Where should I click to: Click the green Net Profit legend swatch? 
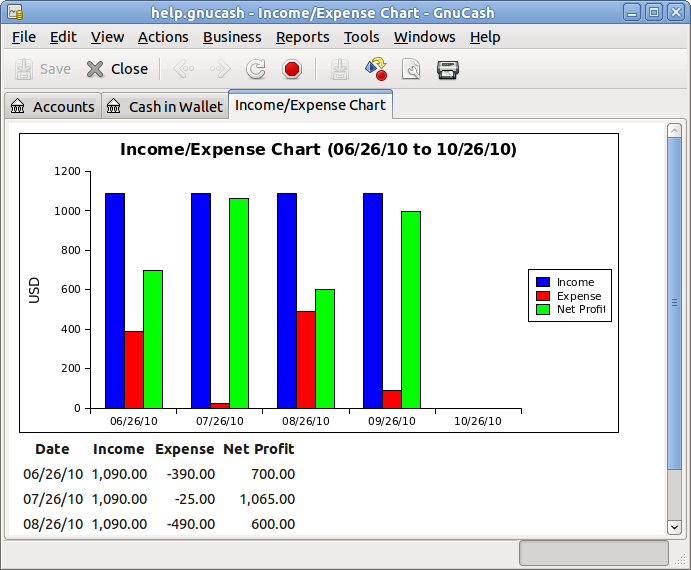pos(543,309)
